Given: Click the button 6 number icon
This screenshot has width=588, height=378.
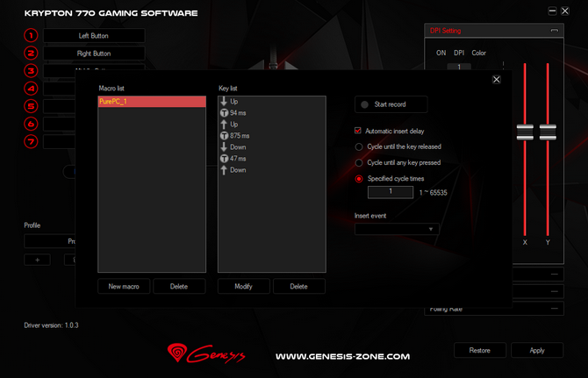Looking at the screenshot, I should (x=31, y=124).
